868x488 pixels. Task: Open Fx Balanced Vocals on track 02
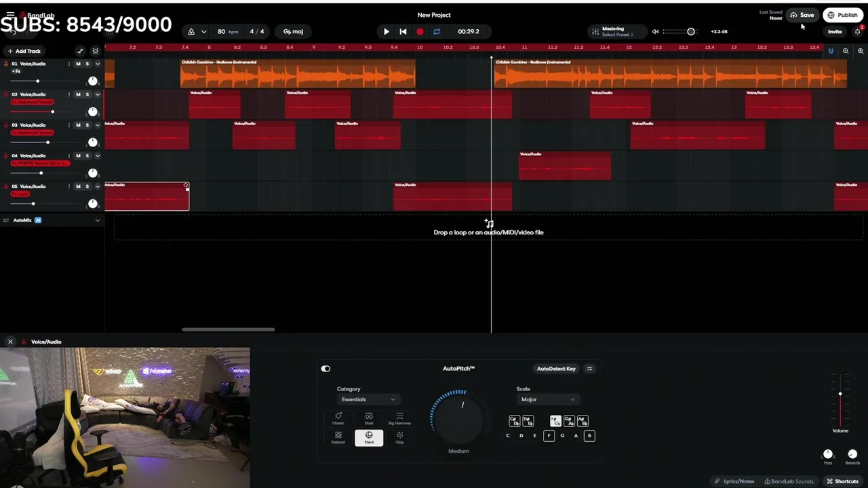32,102
